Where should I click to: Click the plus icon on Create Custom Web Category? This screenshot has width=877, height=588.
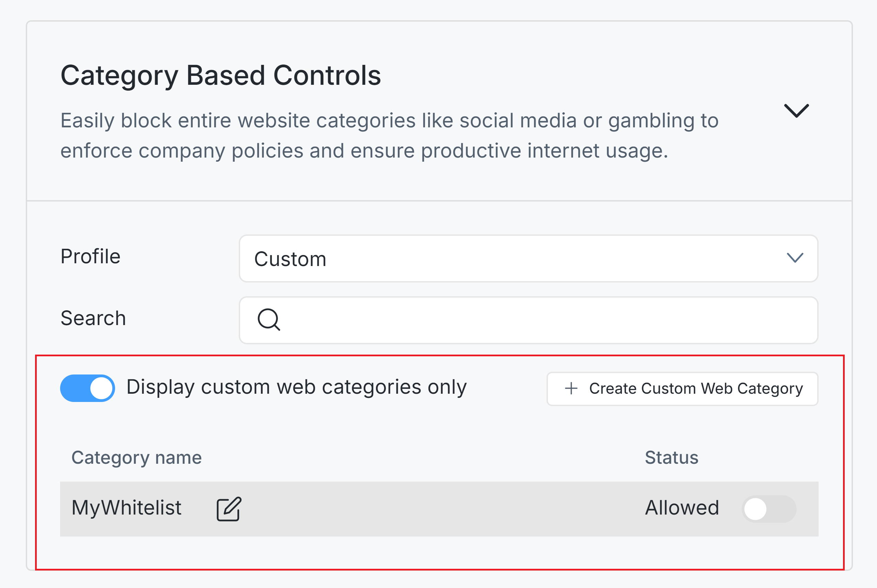(x=571, y=389)
